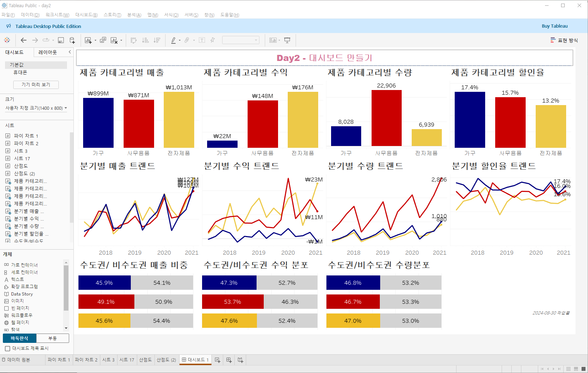
Task: Open the highlight dropdown arrow
Action: (x=180, y=41)
